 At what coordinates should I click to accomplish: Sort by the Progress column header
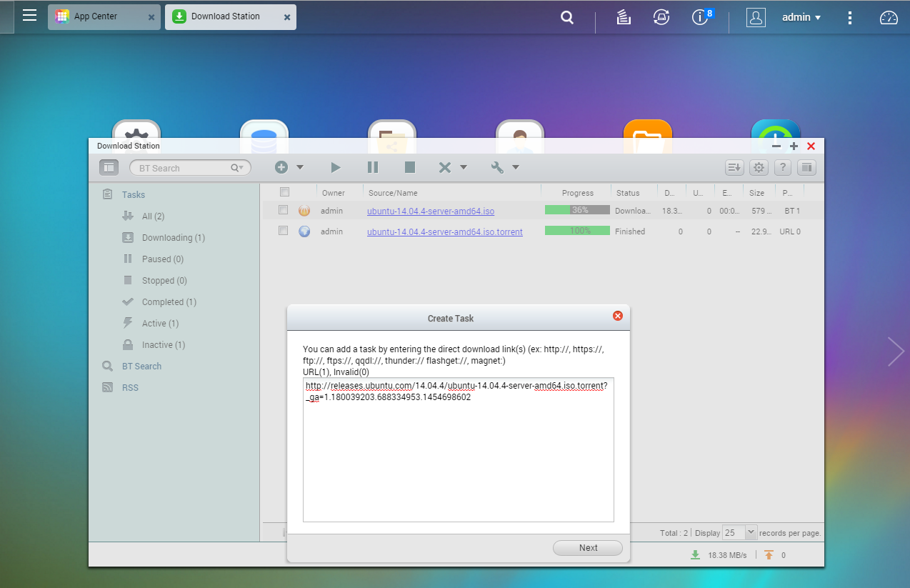[578, 192]
